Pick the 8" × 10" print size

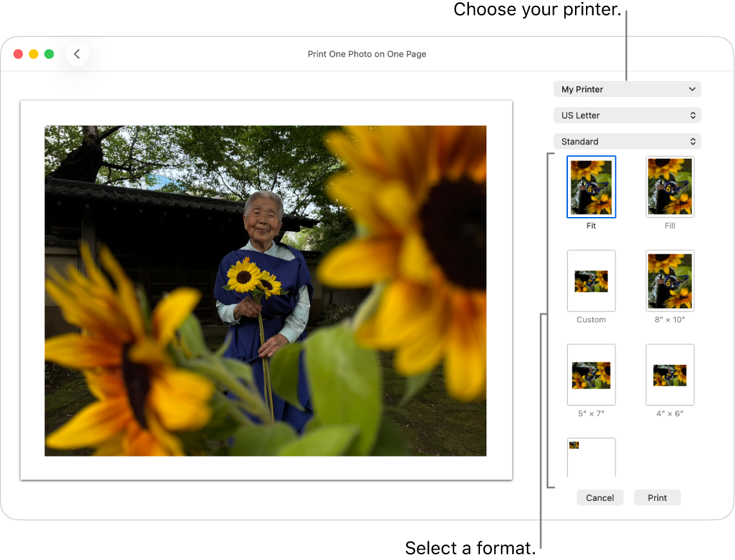(670, 281)
